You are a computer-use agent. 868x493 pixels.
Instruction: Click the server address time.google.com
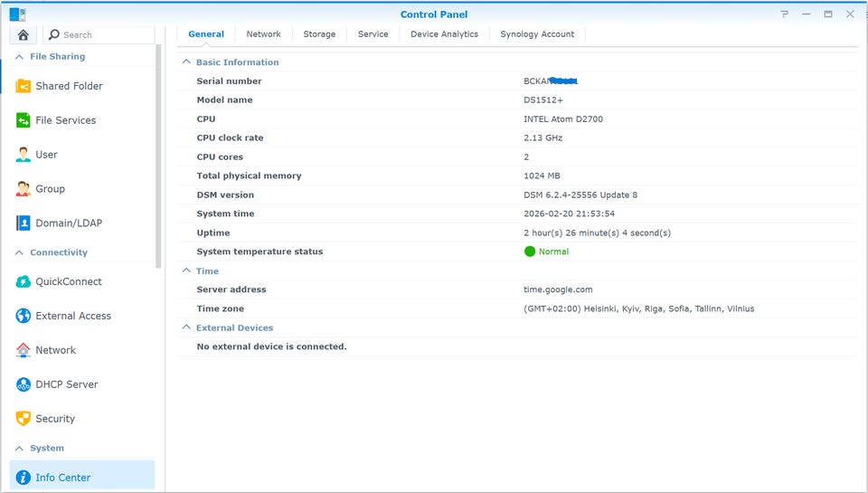click(558, 289)
